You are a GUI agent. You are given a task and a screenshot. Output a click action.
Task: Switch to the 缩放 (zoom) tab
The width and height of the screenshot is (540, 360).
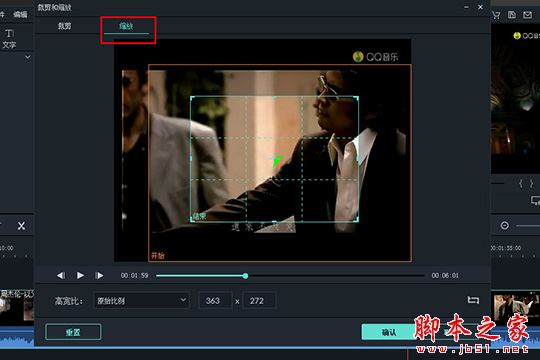[x=126, y=26]
